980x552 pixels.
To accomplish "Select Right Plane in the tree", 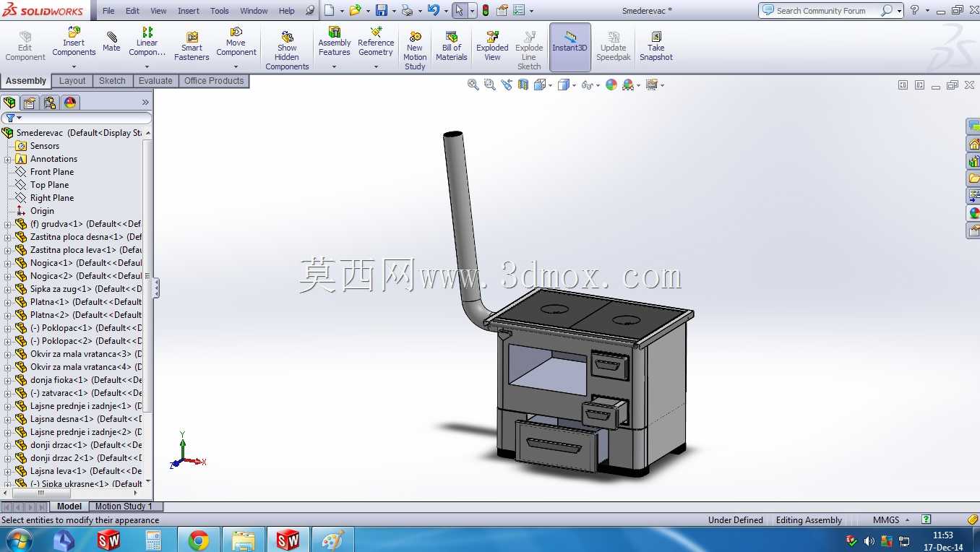I will coord(52,198).
